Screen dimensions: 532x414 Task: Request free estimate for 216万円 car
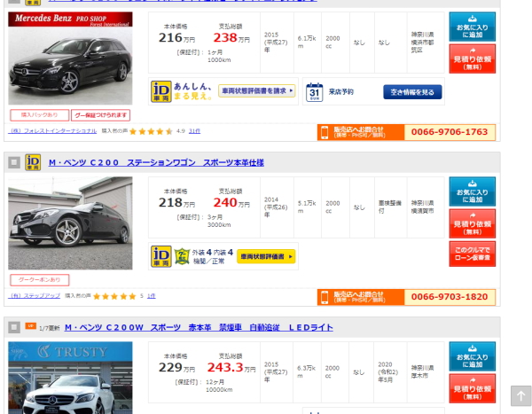click(x=472, y=59)
